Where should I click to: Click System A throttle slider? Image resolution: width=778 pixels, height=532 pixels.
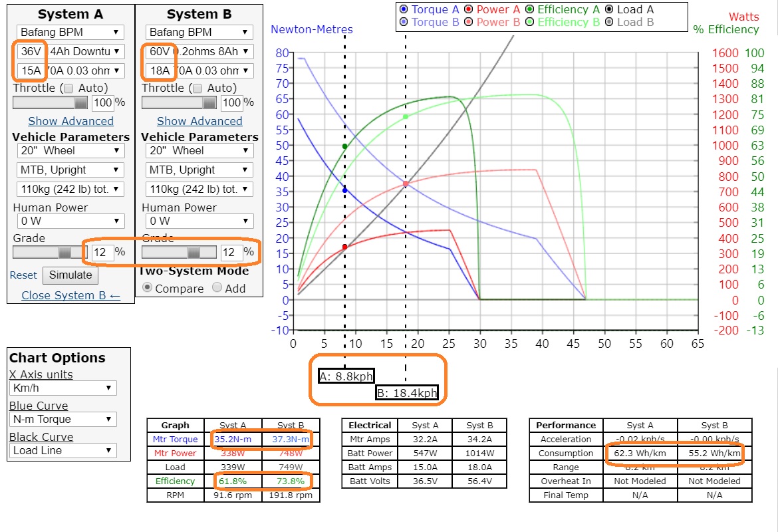50,102
